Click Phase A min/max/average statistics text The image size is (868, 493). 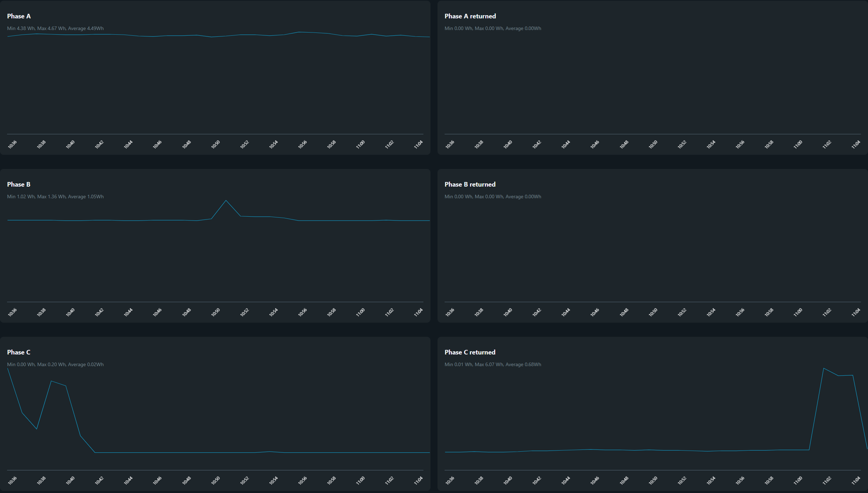click(55, 29)
